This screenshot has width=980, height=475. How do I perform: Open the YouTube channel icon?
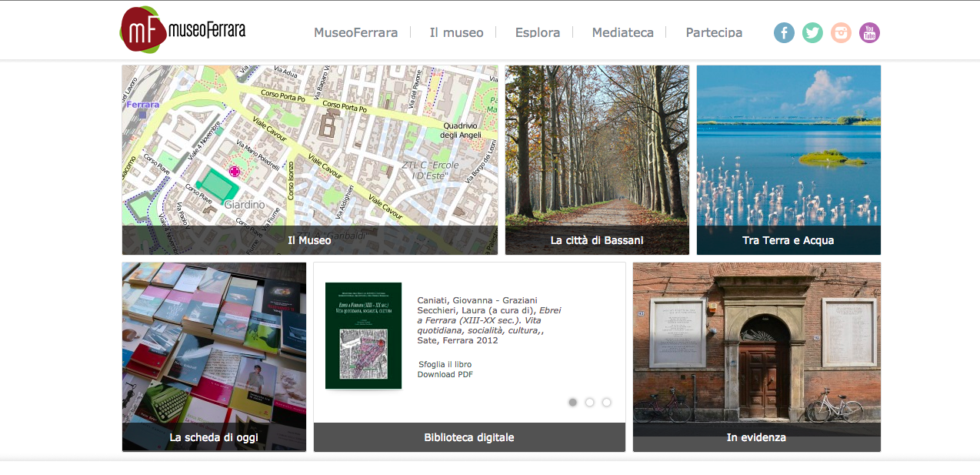(869, 32)
